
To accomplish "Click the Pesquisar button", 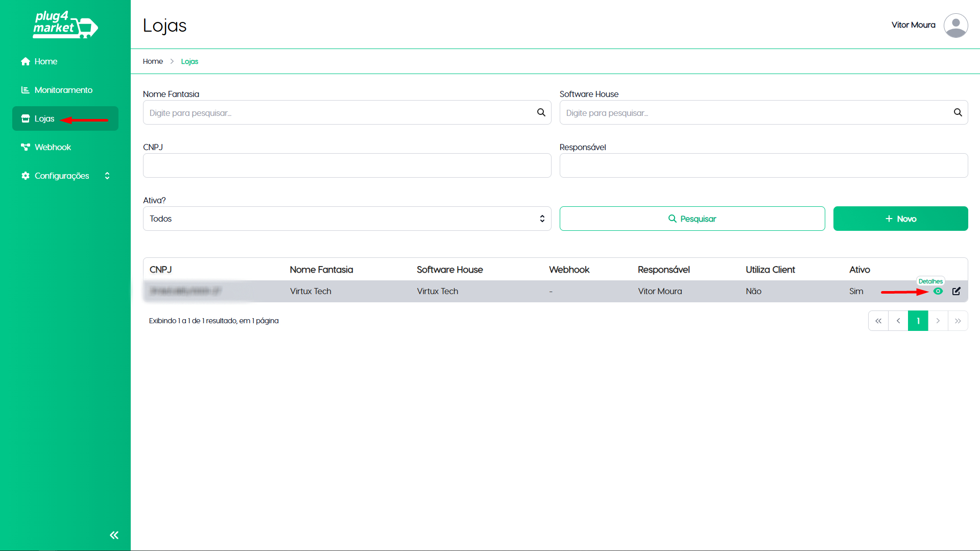I will [x=692, y=219].
